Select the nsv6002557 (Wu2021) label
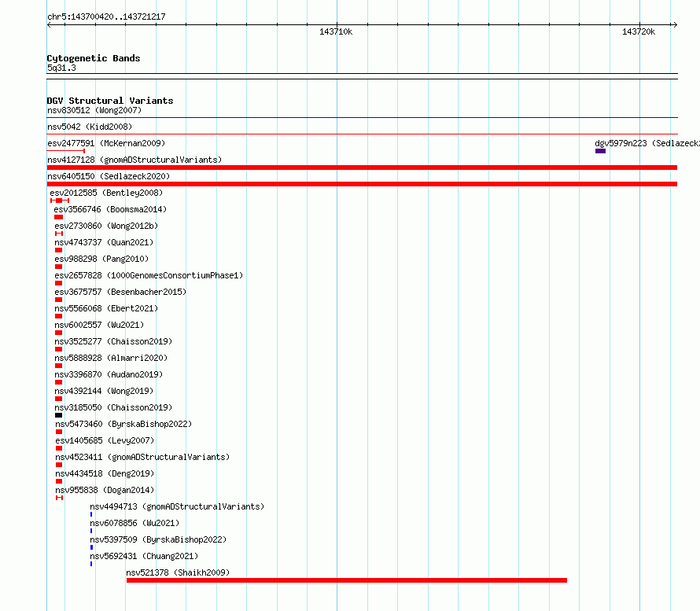 click(x=99, y=325)
